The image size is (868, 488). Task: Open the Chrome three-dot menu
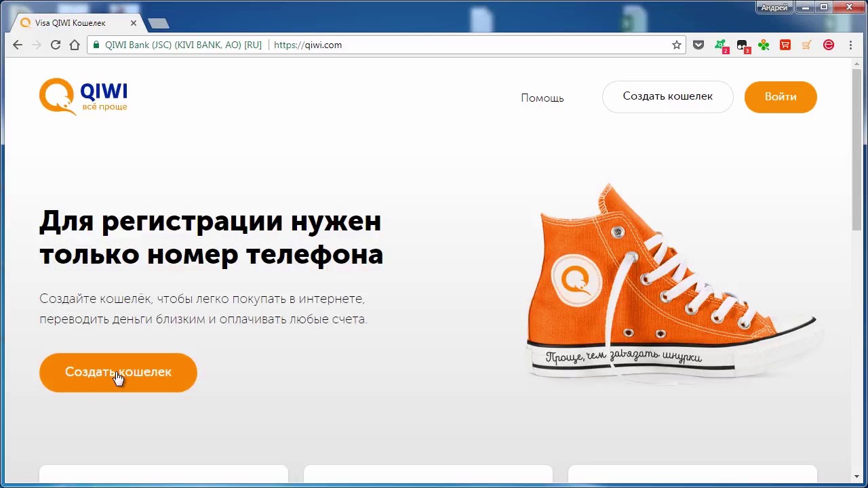pyautogui.click(x=851, y=45)
